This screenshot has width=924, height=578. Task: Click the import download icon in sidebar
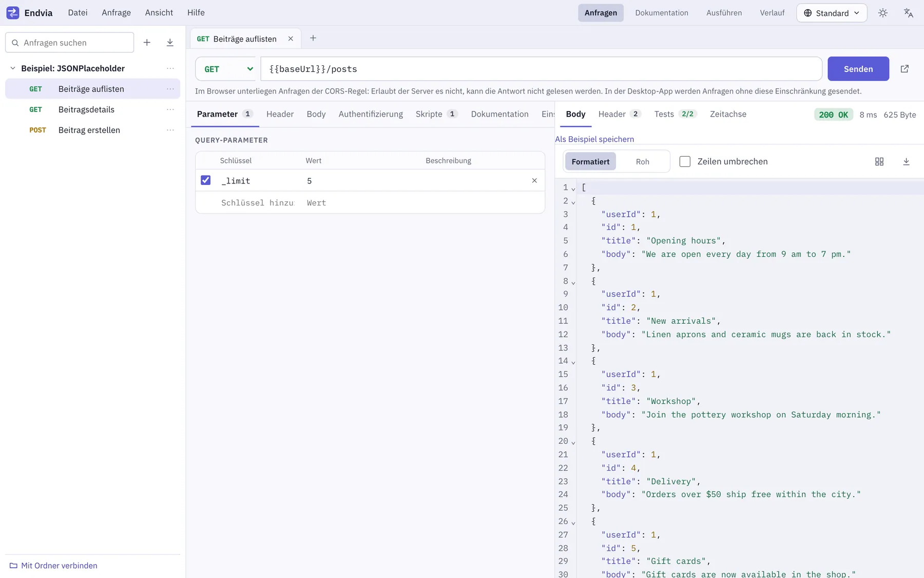click(170, 43)
